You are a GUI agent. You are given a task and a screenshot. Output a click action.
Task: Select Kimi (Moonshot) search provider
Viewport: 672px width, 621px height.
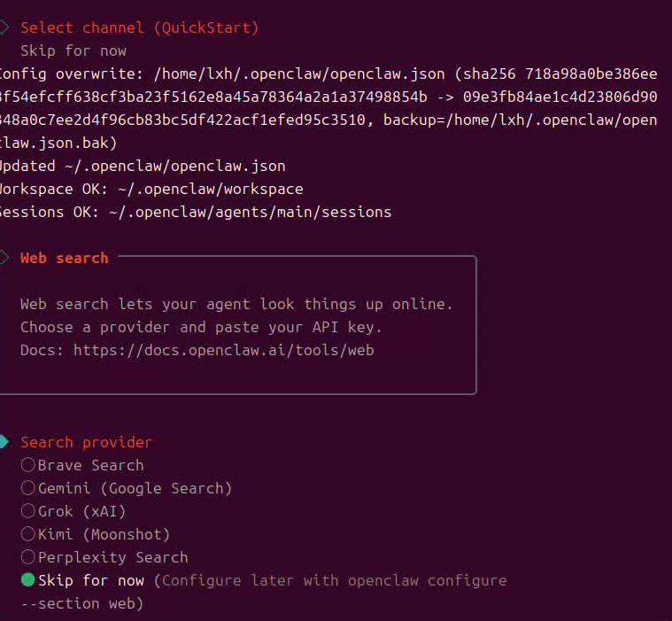(x=28, y=534)
